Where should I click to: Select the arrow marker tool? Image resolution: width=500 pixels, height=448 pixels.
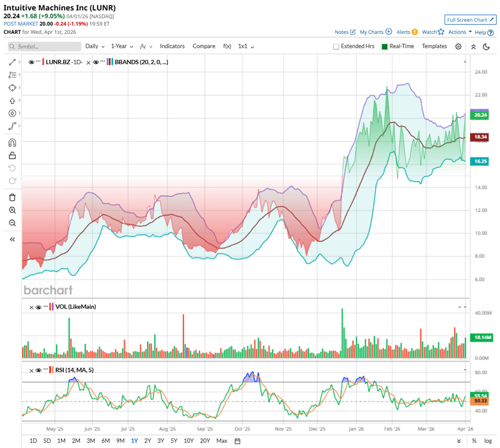point(12,101)
